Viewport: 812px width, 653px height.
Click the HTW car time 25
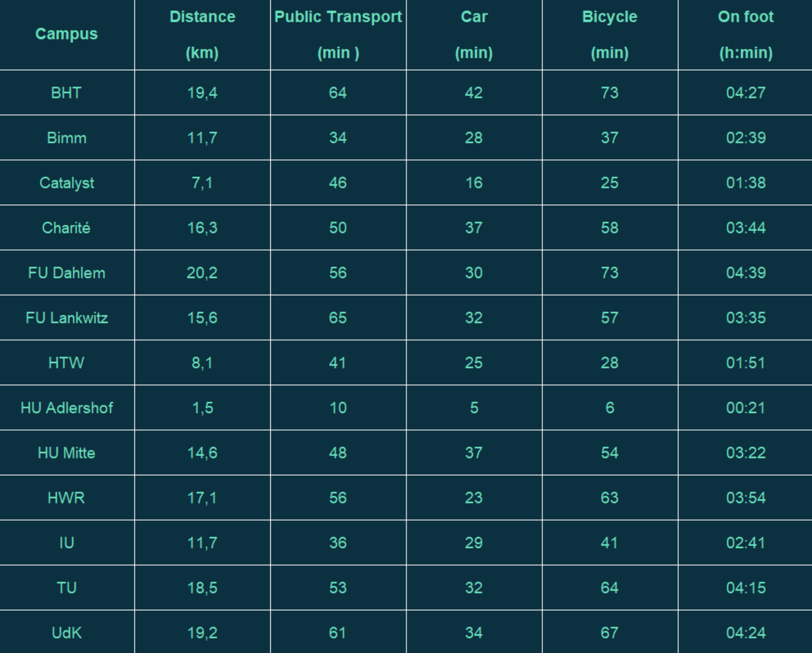click(x=474, y=363)
